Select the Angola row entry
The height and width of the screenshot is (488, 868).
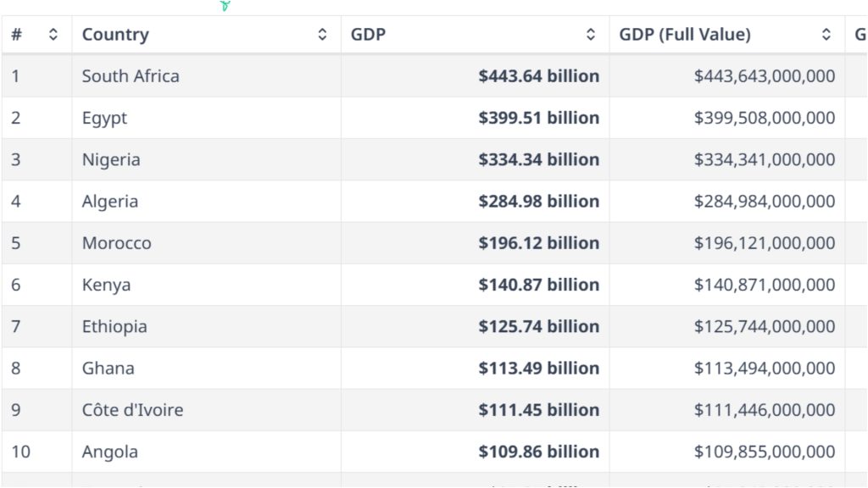(110, 452)
